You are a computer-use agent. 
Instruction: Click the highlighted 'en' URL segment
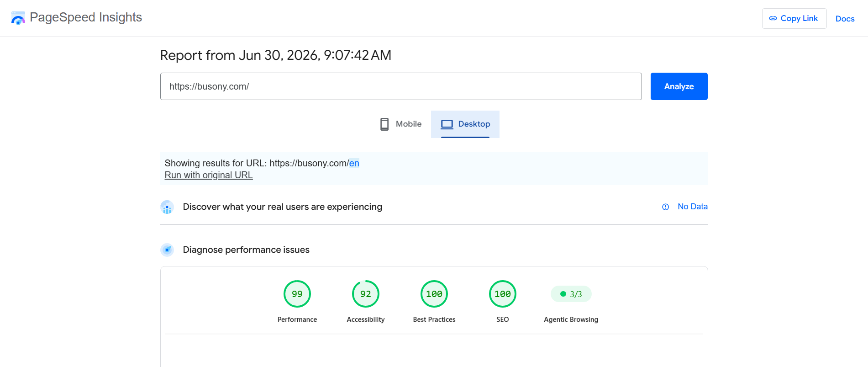click(354, 163)
